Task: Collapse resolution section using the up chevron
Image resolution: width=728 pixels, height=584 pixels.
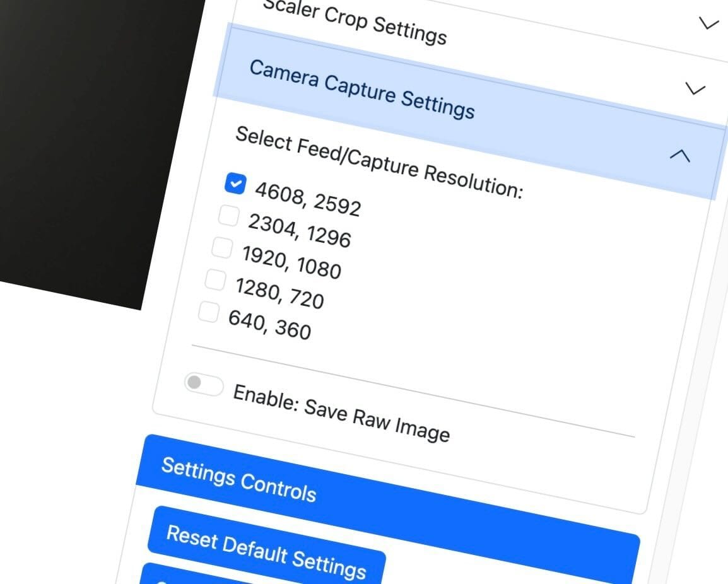Action: (x=679, y=155)
